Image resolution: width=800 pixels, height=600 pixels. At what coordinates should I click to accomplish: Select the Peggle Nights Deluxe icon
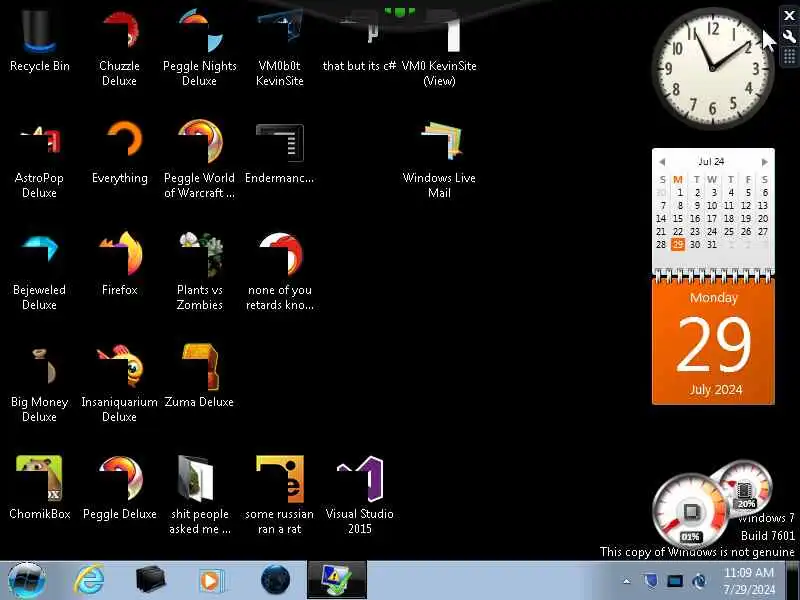(x=199, y=48)
